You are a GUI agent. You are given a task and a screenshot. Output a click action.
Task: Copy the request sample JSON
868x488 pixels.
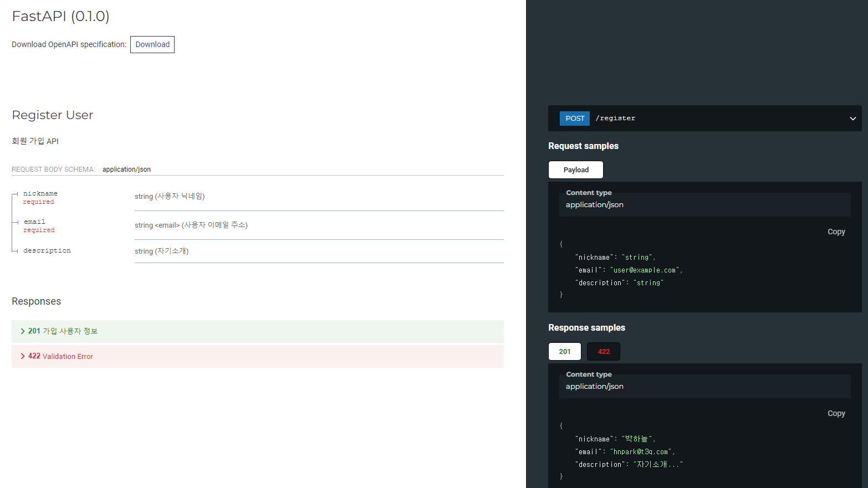click(836, 232)
